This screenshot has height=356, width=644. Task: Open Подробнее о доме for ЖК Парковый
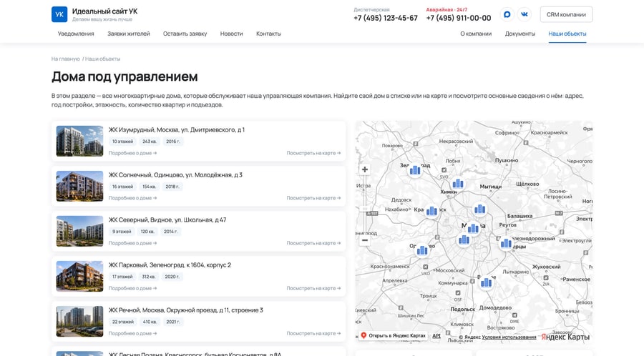click(132, 288)
